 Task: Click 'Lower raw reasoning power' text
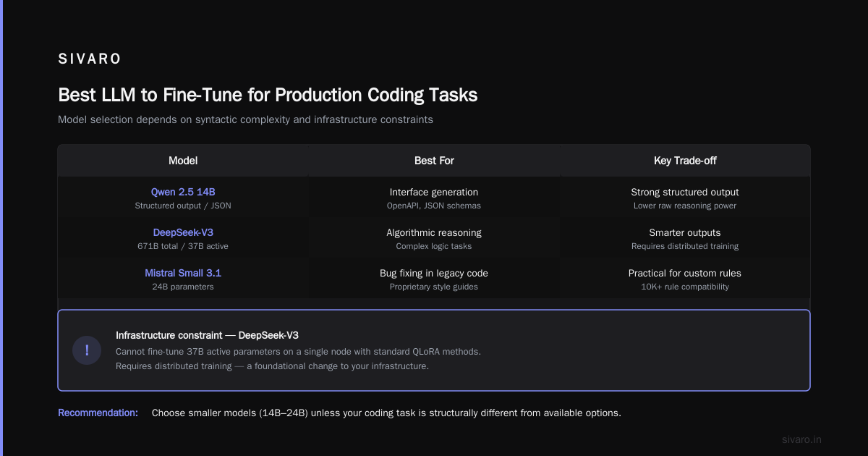(x=685, y=206)
